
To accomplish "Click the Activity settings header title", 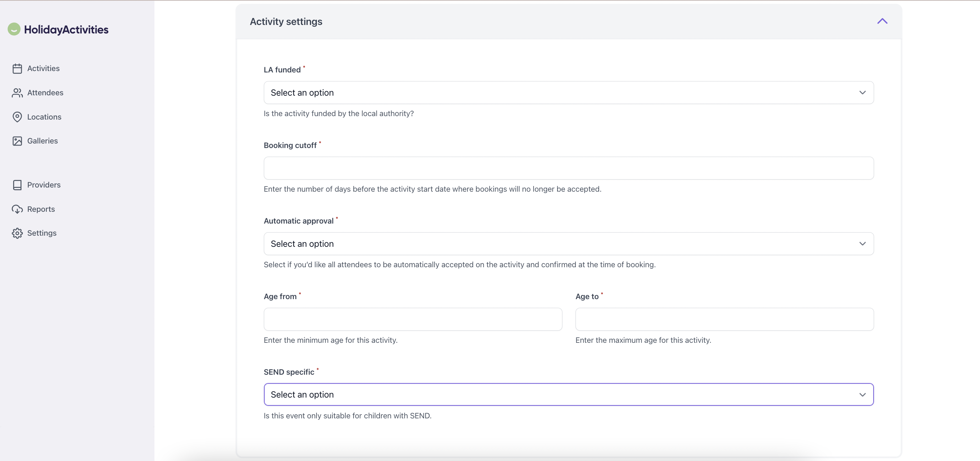I will [x=286, y=22].
